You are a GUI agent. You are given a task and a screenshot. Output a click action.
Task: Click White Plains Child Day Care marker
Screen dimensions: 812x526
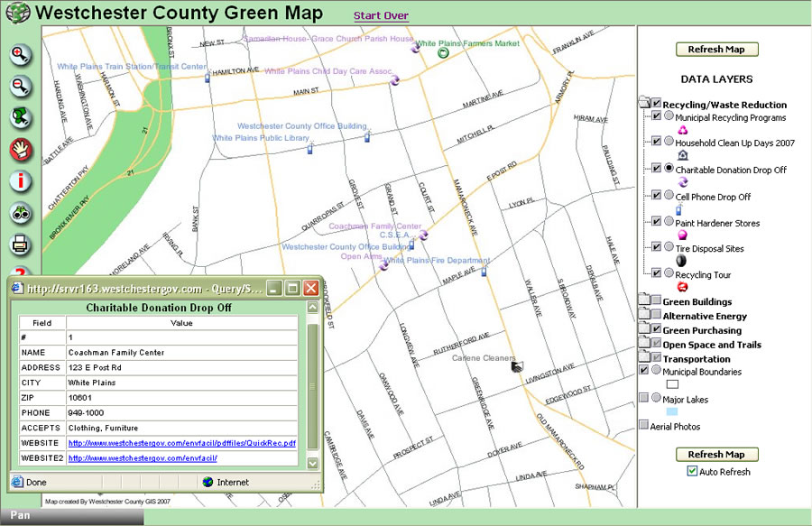pos(394,80)
